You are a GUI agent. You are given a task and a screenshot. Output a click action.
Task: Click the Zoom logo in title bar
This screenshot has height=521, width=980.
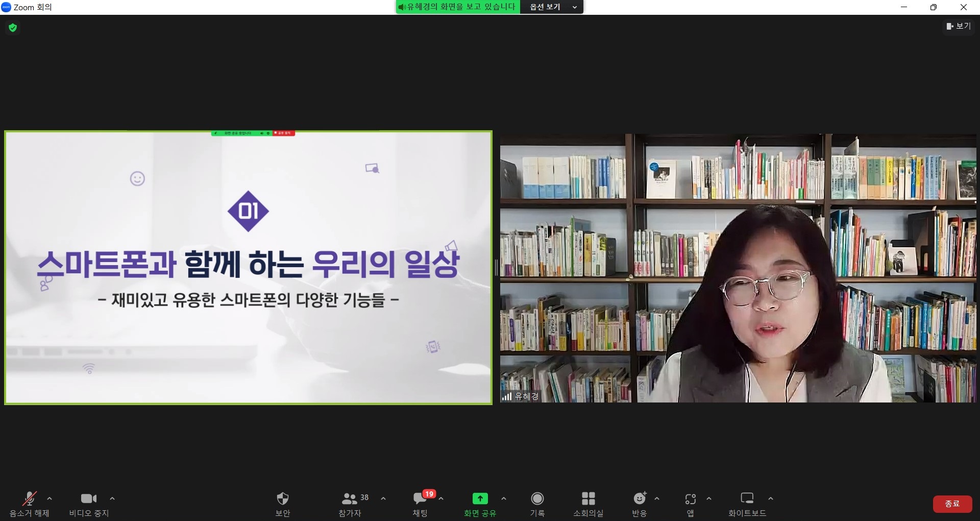(6, 7)
